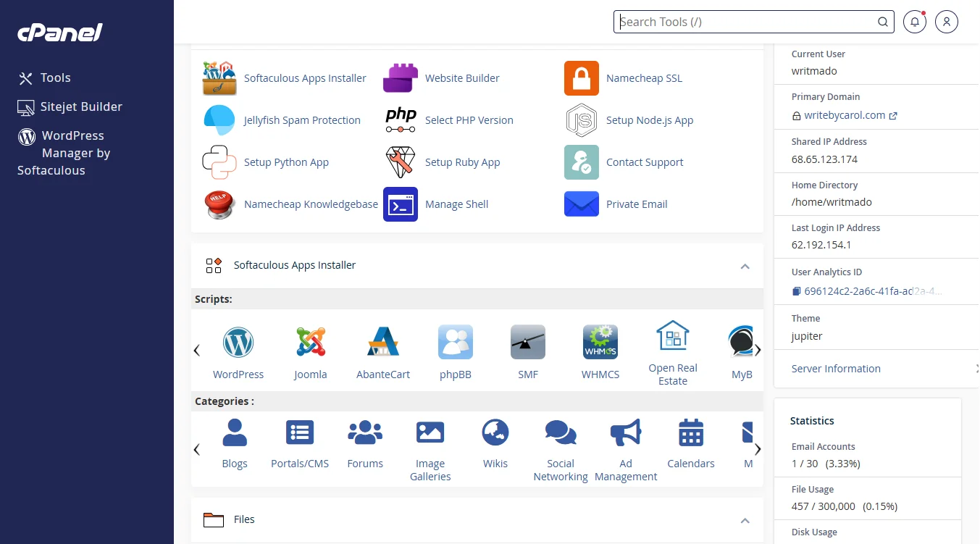
Task: Select the WHMCS script icon
Action: click(600, 342)
